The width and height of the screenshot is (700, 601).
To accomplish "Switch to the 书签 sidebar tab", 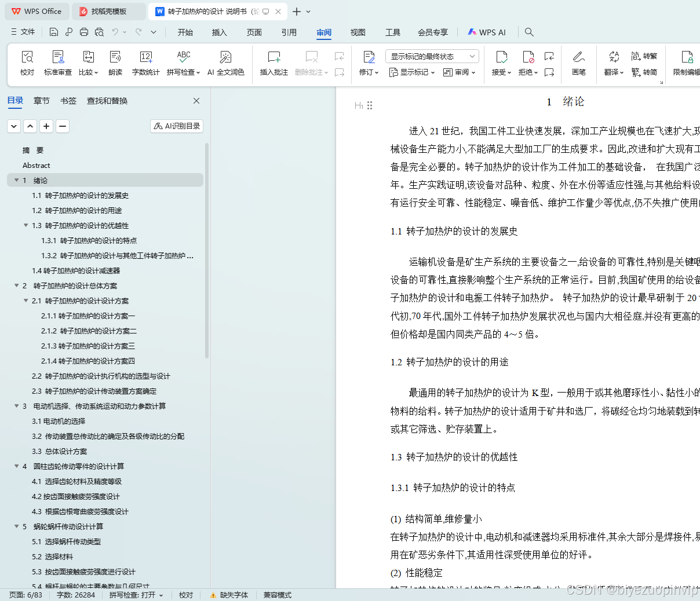I will click(68, 101).
